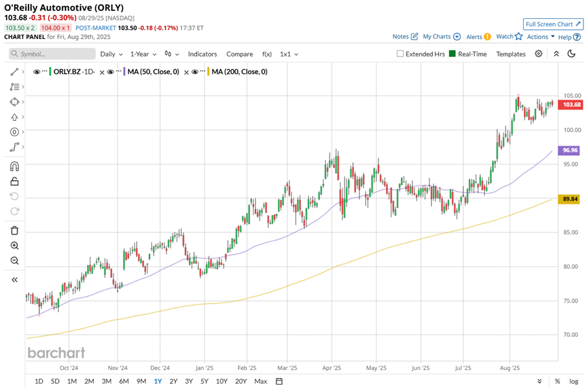The height and width of the screenshot is (392, 586).
Task: Select the Max time range
Action: coord(260,381)
